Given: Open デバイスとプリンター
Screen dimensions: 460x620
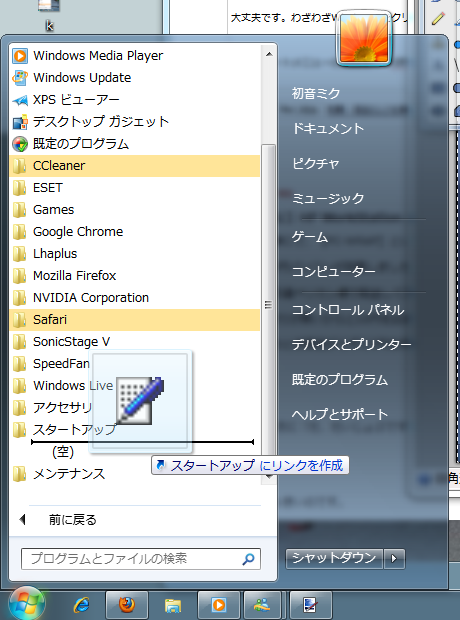Looking at the screenshot, I should pos(352,345).
